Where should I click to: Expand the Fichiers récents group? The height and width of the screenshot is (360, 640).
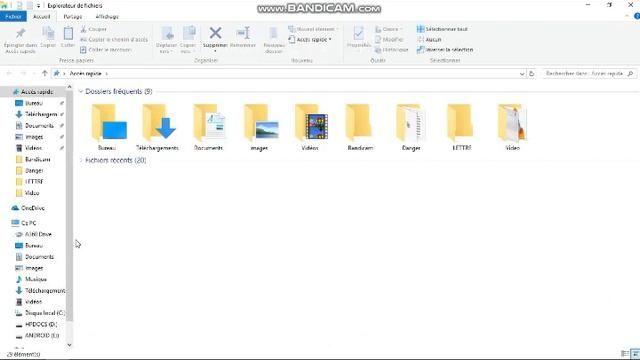81,160
